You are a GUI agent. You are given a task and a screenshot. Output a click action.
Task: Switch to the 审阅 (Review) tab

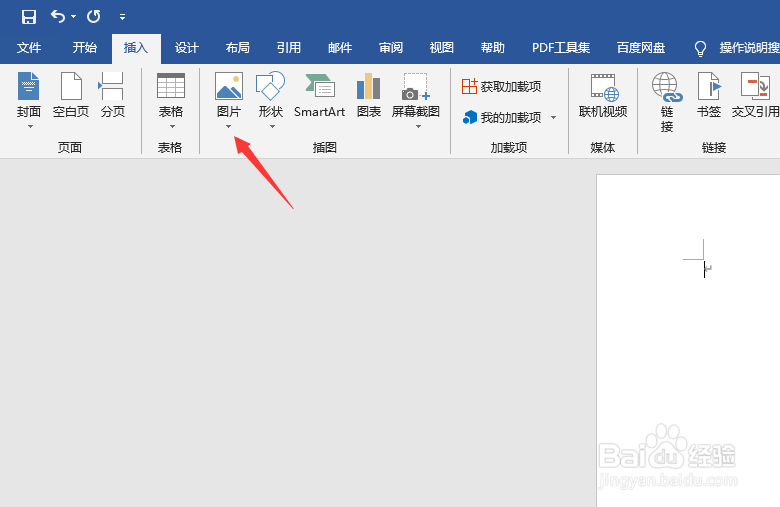391,48
